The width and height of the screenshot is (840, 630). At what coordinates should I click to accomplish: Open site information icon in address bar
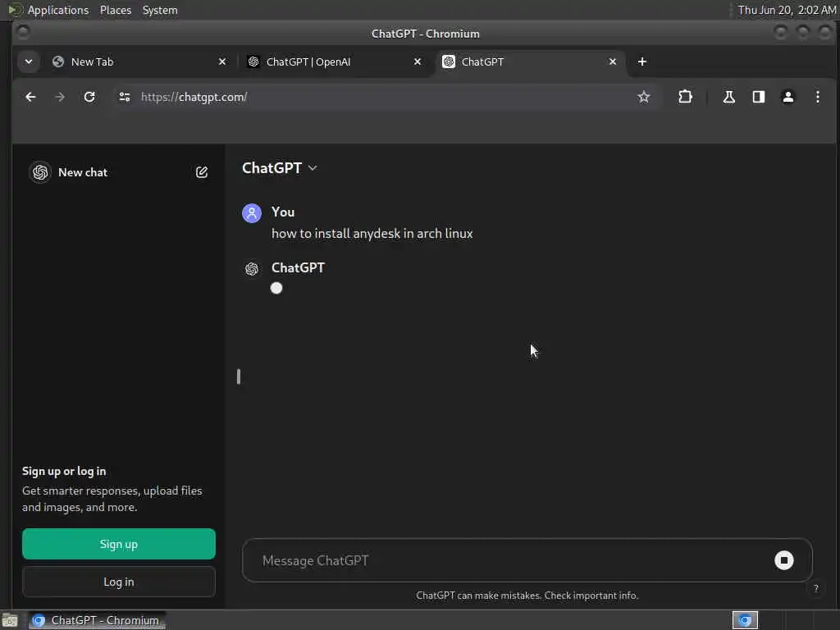(x=125, y=97)
